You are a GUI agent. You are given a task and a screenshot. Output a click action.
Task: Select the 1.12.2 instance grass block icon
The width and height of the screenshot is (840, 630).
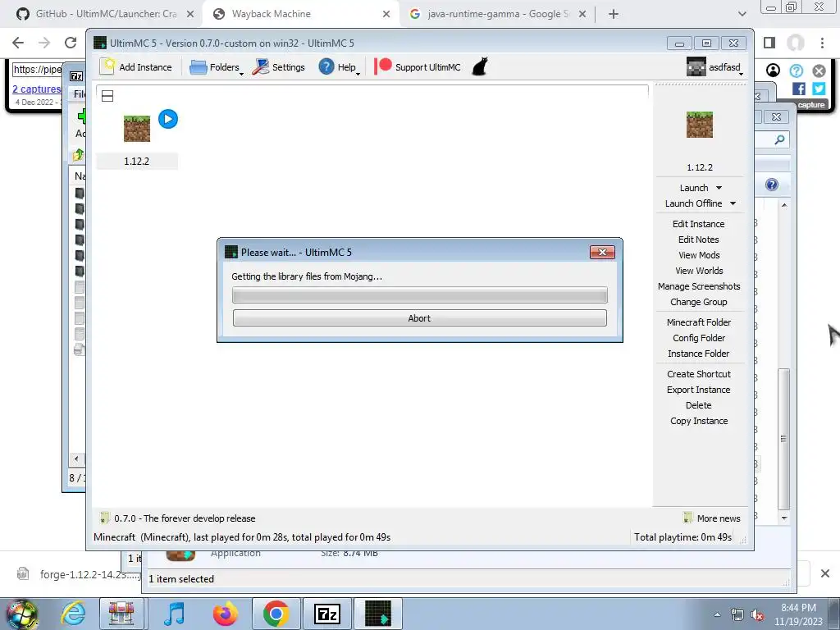click(x=137, y=129)
